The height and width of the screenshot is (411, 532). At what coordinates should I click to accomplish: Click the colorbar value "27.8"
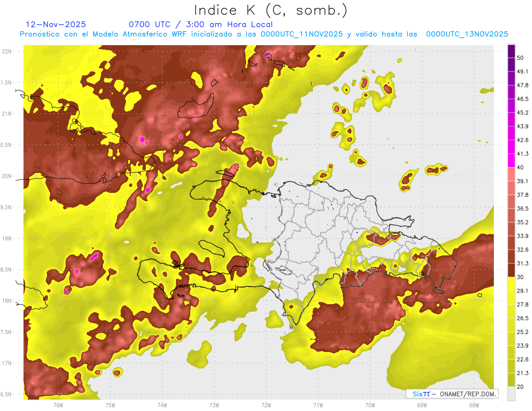tap(523, 304)
